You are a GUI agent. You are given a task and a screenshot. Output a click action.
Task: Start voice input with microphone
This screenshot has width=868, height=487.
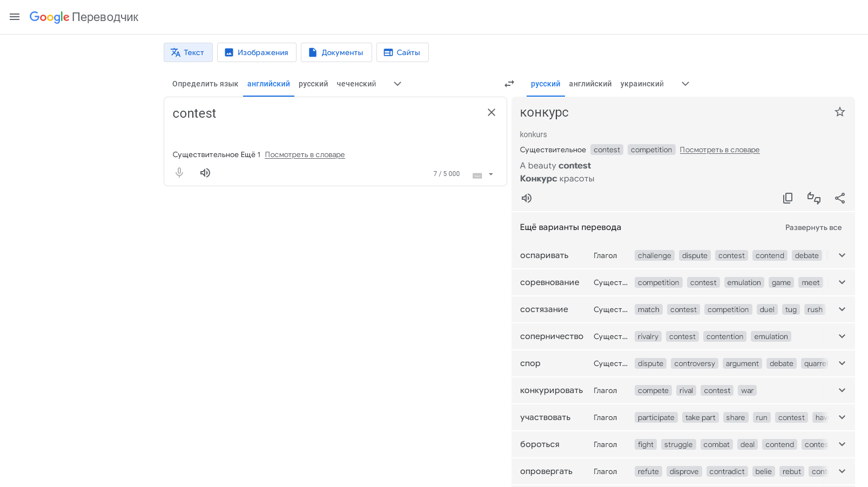tap(179, 173)
